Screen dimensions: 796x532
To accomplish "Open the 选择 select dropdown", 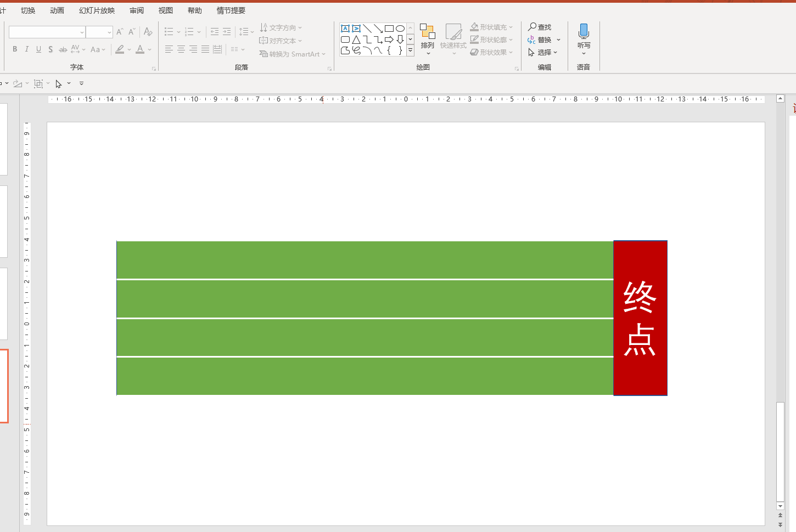I will 543,52.
